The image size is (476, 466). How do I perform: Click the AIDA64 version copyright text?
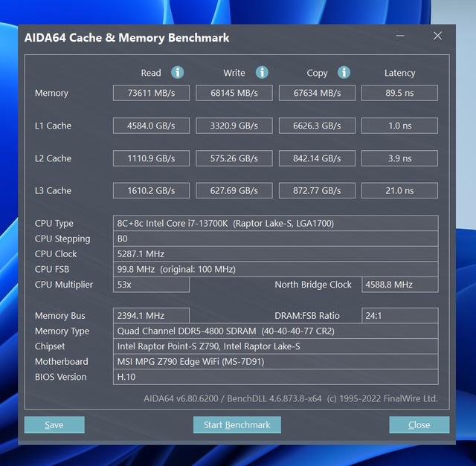(291, 398)
